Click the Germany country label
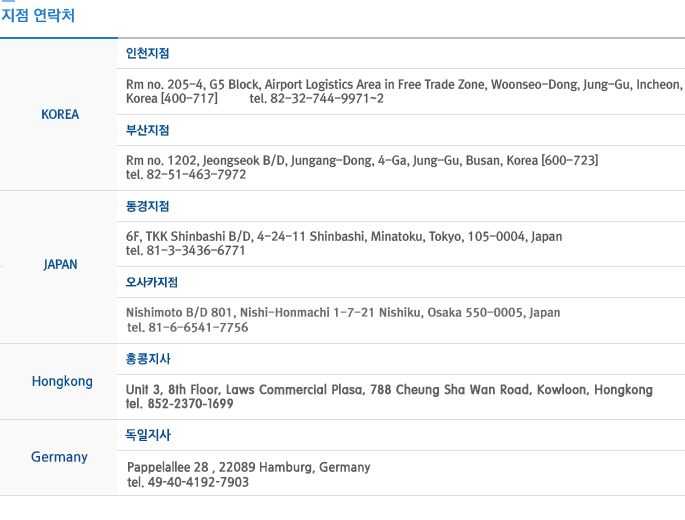Image resolution: width=685 pixels, height=520 pixels. 59,457
